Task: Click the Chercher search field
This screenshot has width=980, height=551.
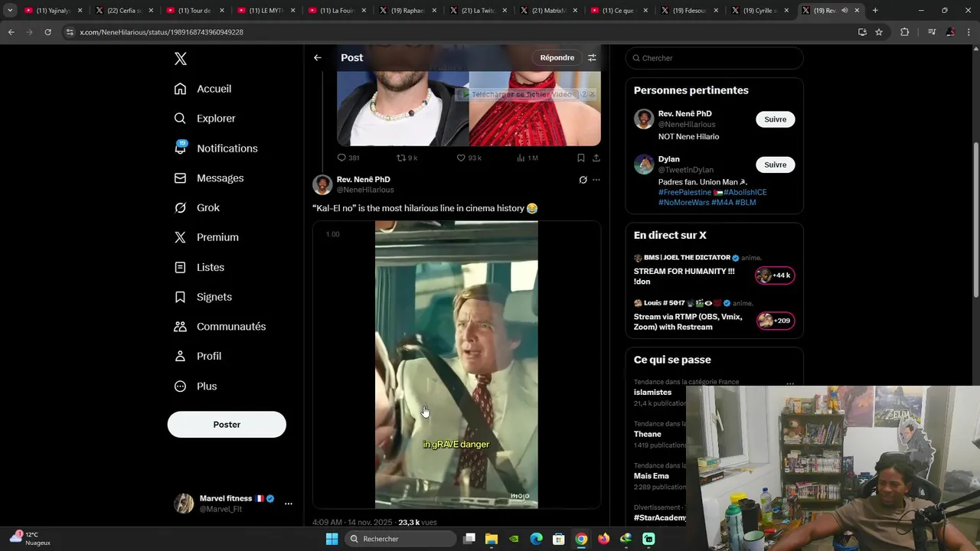Action: (x=714, y=58)
